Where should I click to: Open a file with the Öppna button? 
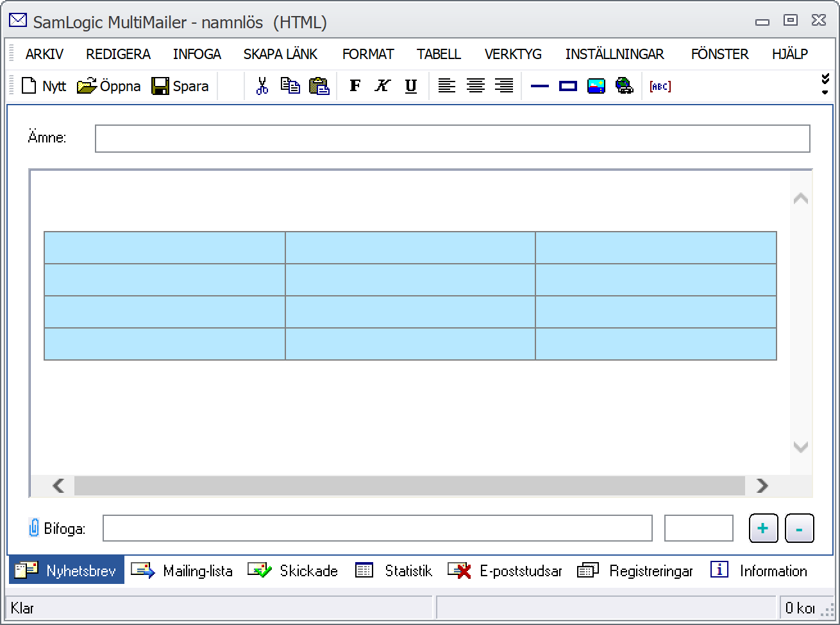click(108, 86)
